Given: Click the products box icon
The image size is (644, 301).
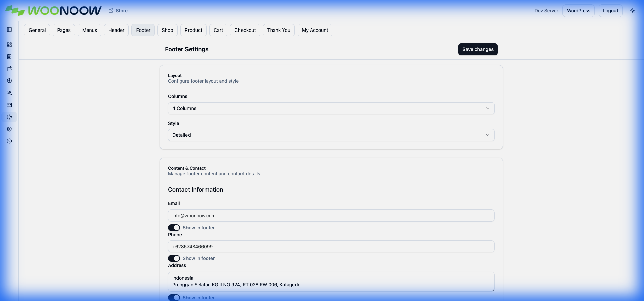Looking at the screenshot, I should pyautogui.click(x=9, y=81).
